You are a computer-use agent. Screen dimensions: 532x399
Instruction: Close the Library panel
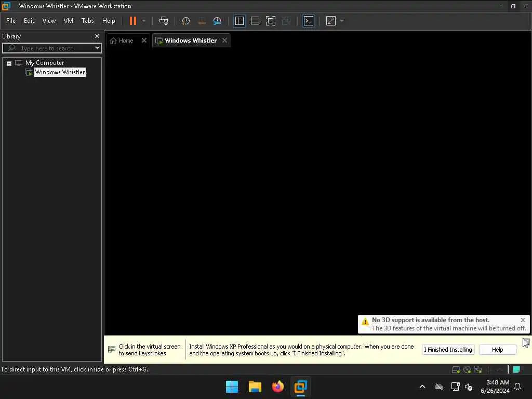pyautogui.click(x=97, y=36)
